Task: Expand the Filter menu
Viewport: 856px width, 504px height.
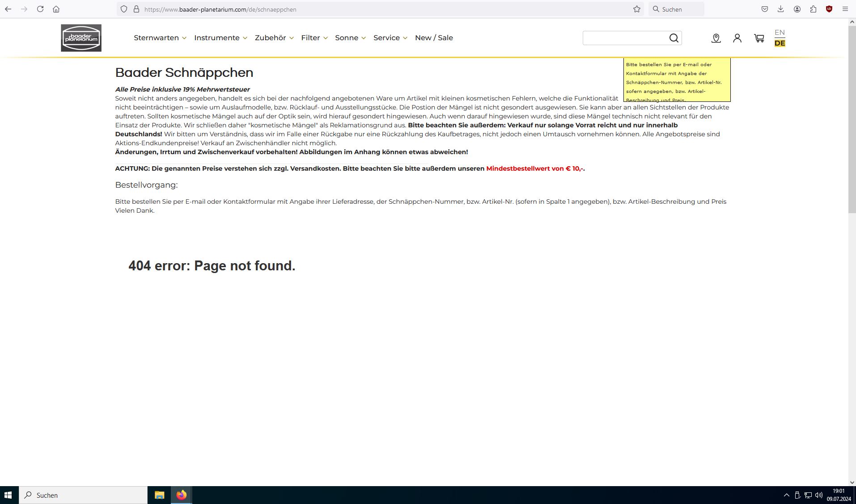Action: 314,38
